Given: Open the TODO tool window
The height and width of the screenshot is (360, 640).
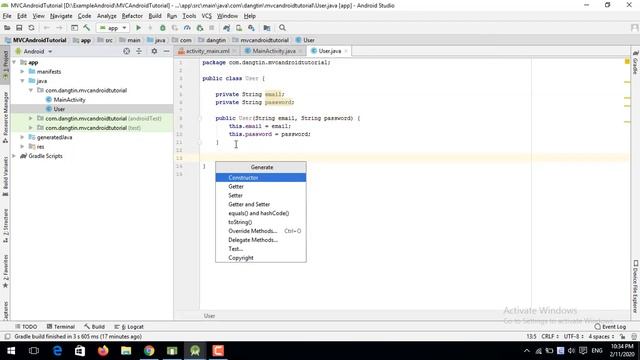Looking at the screenshot, I should [x=26, y=327].
